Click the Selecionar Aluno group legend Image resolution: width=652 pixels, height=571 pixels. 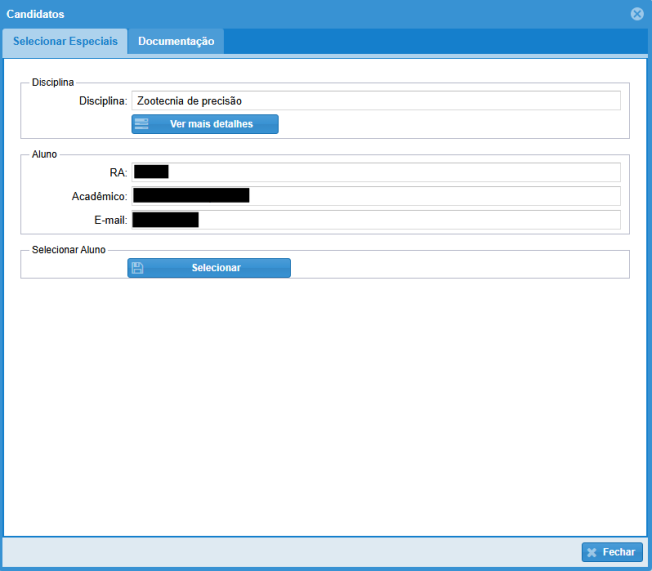tap(69, 250)
